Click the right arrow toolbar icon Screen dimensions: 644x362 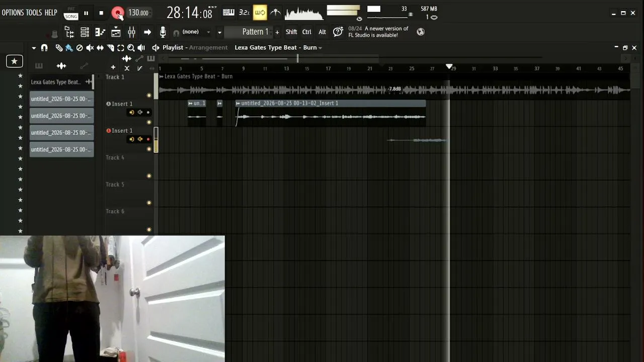pos(147,32)
